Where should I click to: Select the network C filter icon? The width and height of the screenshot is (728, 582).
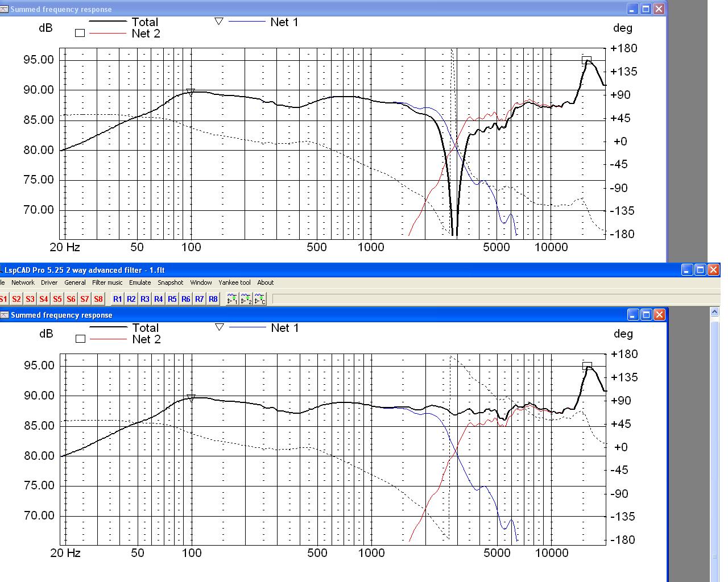tap(260, 299)
